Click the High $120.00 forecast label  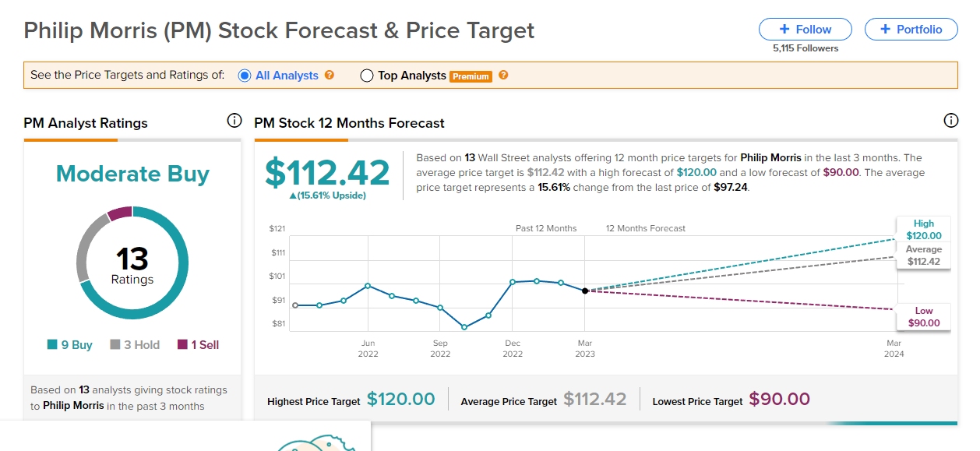[x=923, y=230]
